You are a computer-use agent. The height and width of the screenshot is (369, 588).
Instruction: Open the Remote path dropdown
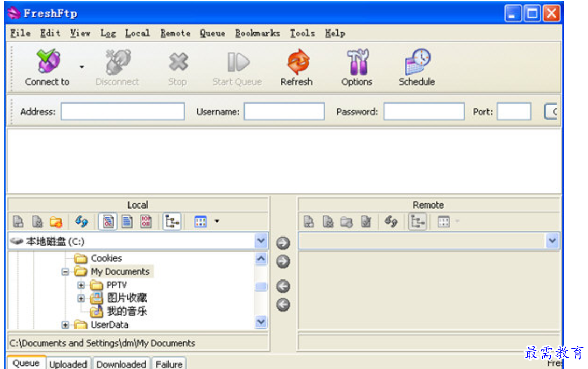tap(552, 241)
